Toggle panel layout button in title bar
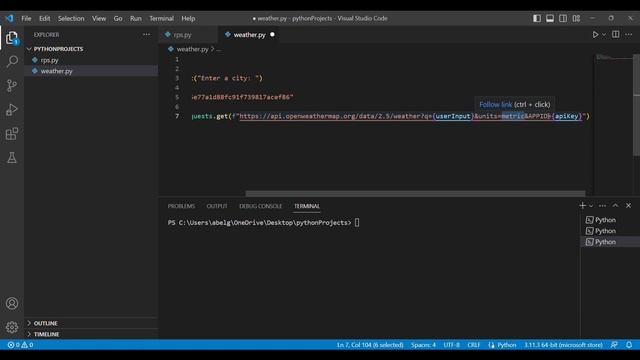Screen dimensions: 640x360 [550, 18]
